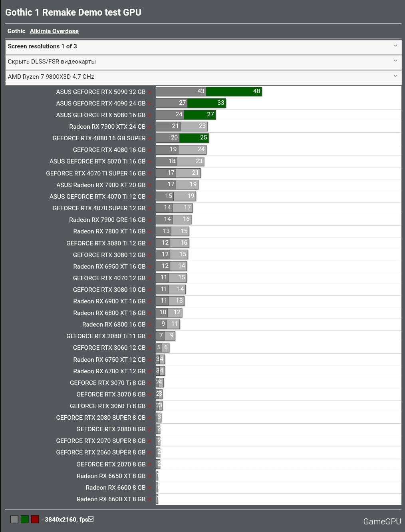The image size is (405, 532).
Task: Open the Скрыть DLSS/FSR видеокарты dropdown
Action: 203,62
